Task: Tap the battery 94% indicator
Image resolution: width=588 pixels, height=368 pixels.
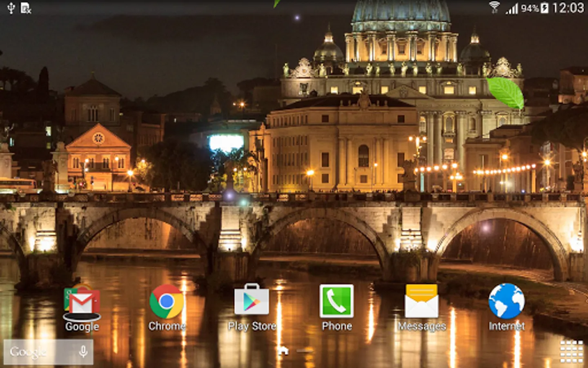Action: (535, 8)
